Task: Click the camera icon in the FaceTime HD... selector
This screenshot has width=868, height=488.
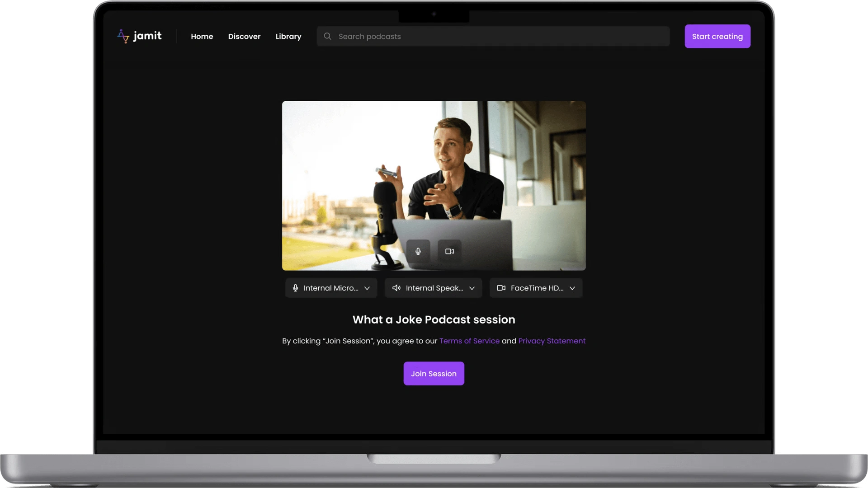Action: pyautogui.click(x=501, y=288)
